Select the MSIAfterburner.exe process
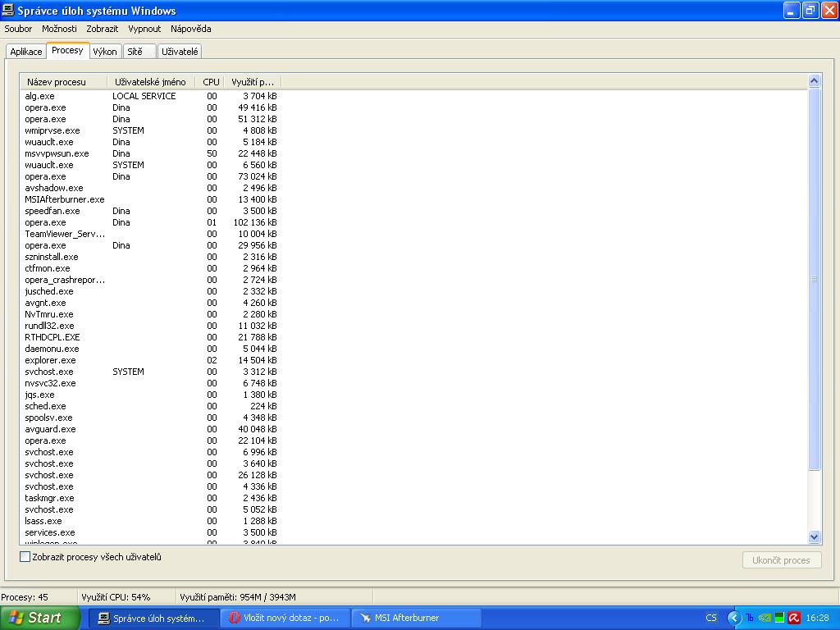840x630 pixels. (151, 199)
